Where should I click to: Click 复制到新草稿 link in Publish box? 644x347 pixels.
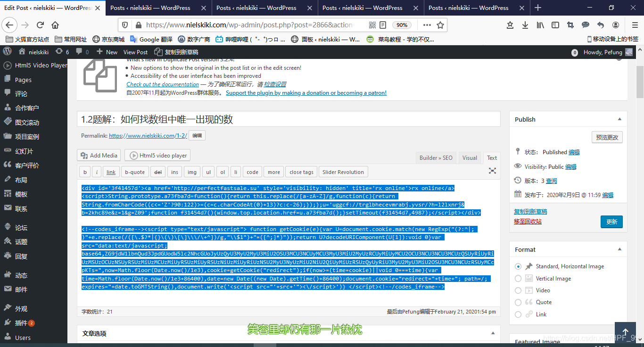pyautogui.click(x=530, y=212)
